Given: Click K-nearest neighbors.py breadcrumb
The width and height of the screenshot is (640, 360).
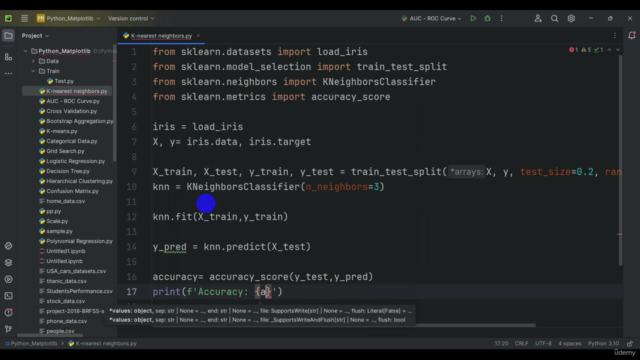Looking at the screenshot, I should pos(102,344).
